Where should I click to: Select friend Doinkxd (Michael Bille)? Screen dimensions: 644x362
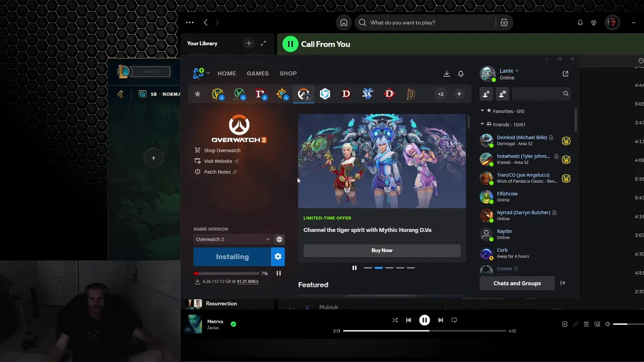(x=526, y=141)
